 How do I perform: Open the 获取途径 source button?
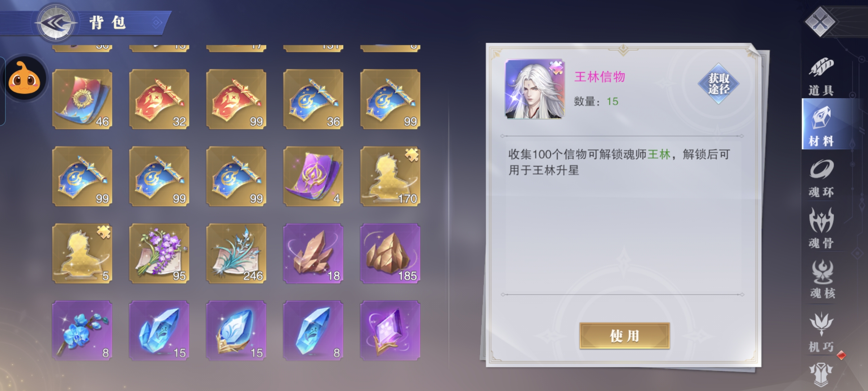pos(719,84)
